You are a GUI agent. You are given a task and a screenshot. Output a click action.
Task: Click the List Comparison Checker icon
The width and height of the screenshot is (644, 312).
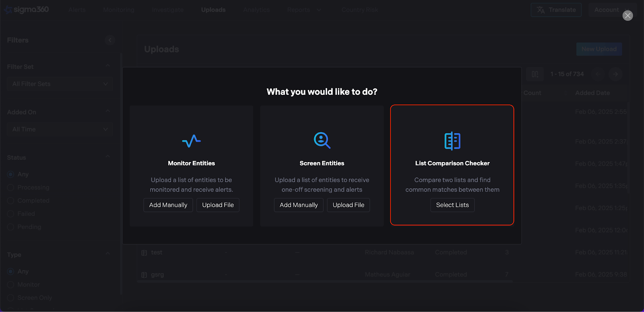[x=452, y=141]
